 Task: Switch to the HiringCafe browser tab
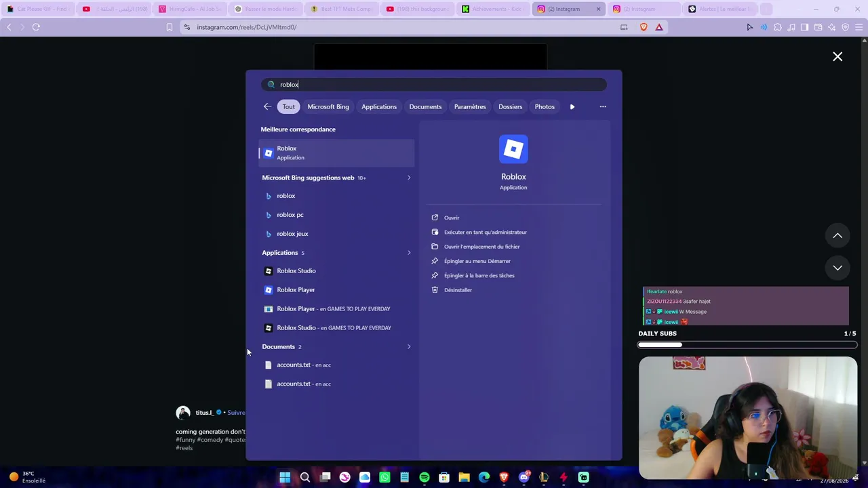[190, 9]
